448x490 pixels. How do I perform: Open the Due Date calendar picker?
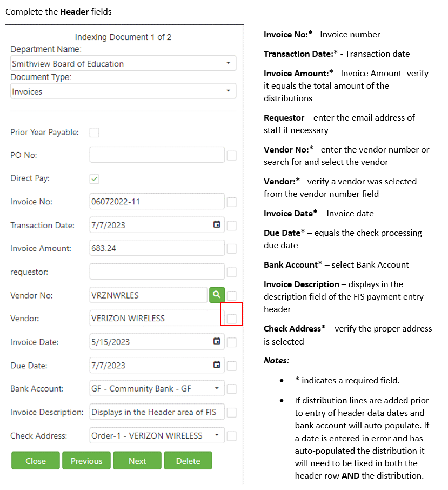coord(217,365)
